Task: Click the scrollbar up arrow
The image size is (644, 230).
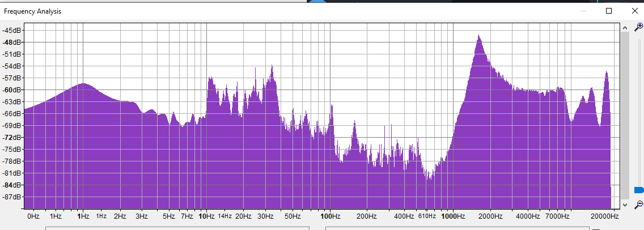Action: coord(625,28)
